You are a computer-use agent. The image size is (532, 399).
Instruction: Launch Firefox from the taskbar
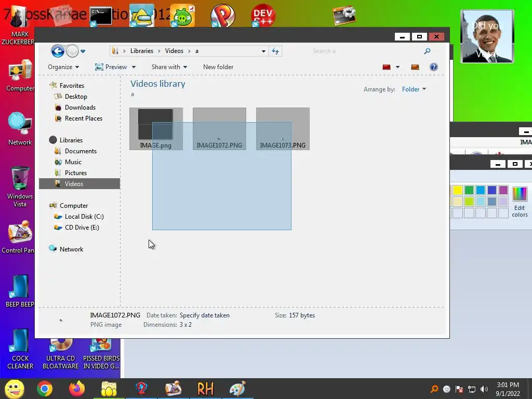[x=77, y=389]
